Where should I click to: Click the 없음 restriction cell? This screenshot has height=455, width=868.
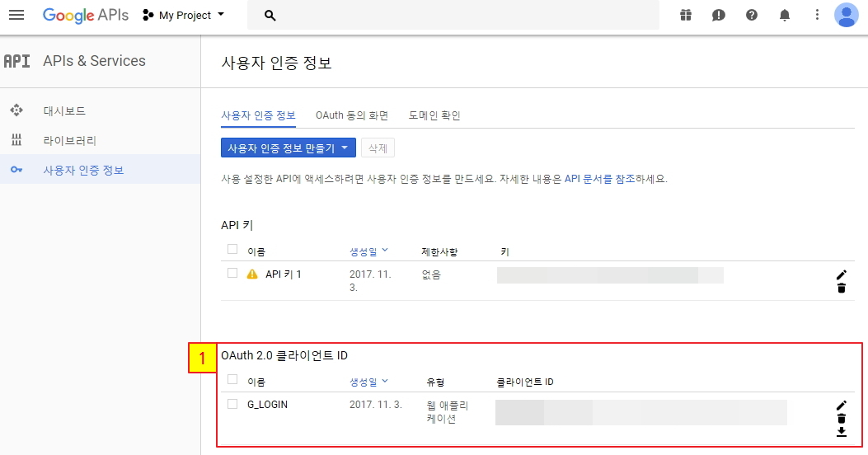(431, 274)
